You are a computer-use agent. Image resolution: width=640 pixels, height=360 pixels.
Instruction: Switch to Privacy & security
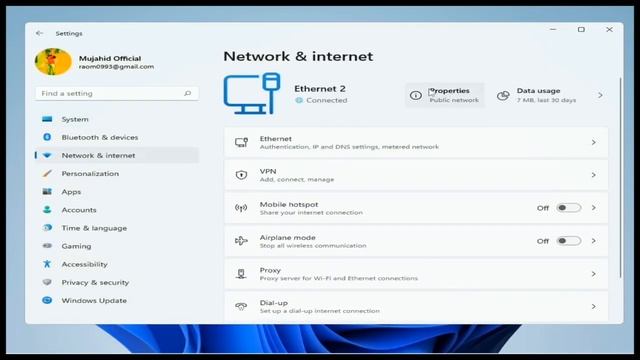[x=117, y=282]
